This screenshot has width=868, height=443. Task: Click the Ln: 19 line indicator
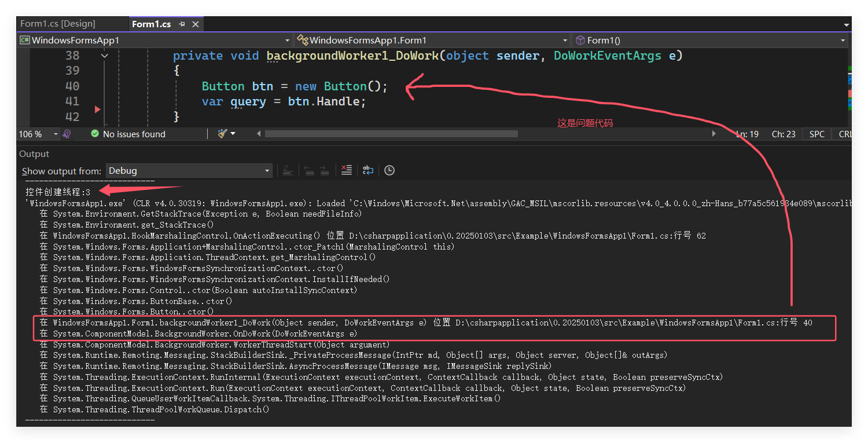(x=747, y=134)
